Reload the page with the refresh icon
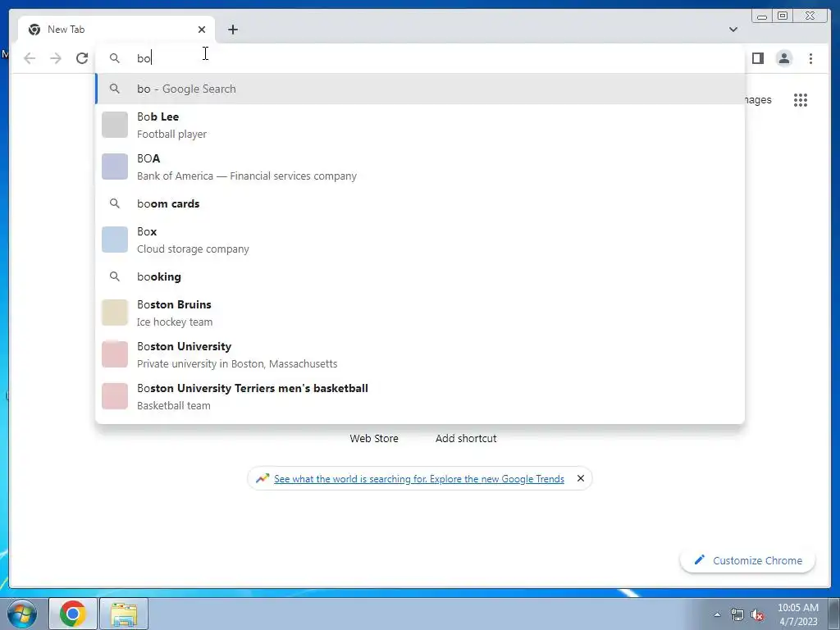Screen dimensions: 840x630 click(82, 58)
